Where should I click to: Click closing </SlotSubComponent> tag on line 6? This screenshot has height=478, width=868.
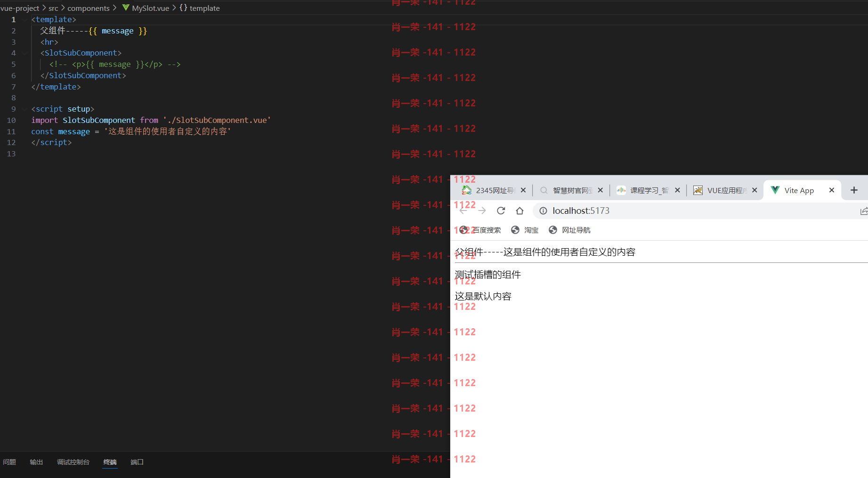click(83, 75)
